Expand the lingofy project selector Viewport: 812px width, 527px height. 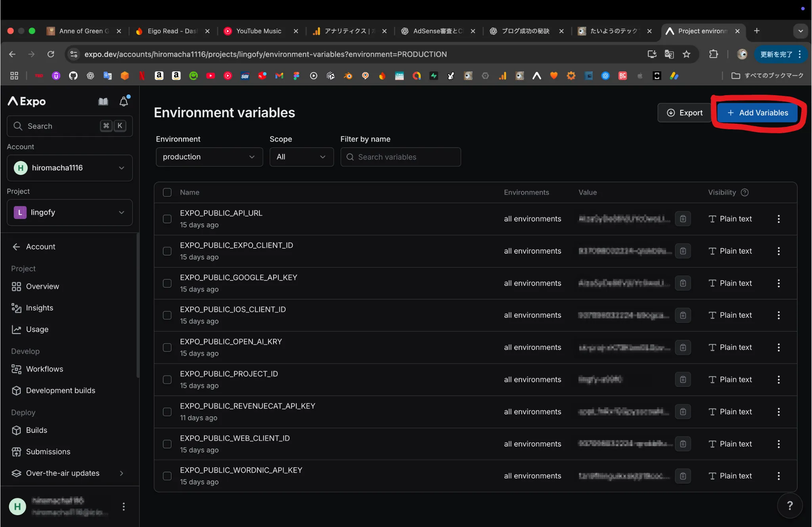pyautogui.click(x=69, y=213)
